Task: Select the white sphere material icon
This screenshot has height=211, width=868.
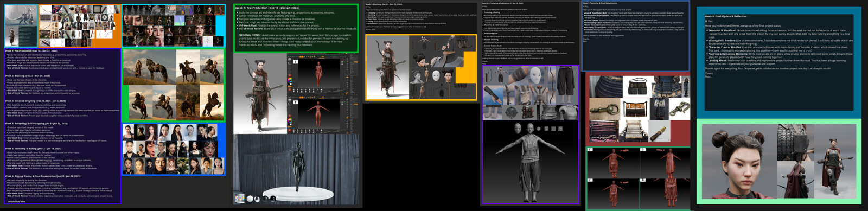Action: 250,199
